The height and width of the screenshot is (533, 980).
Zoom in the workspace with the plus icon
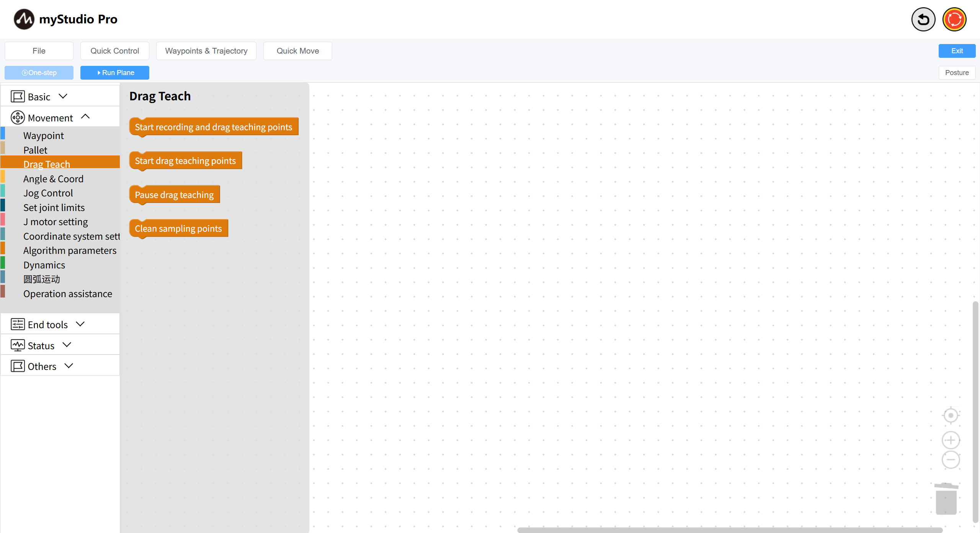[x=951, y=440]
